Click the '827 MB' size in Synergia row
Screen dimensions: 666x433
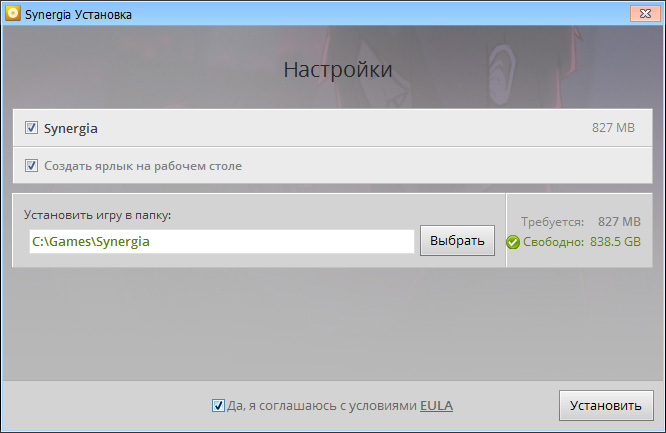(613, 127)
